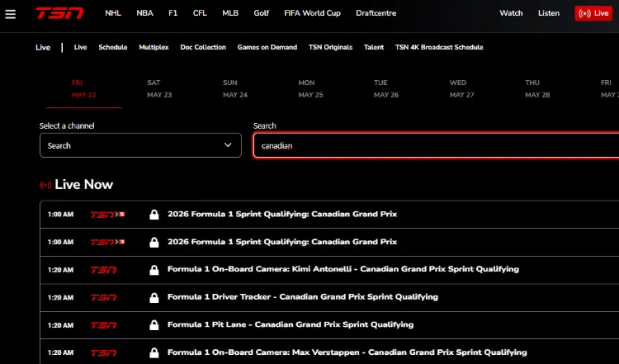Open Doc Collection sub-navigation link
The height and width of the screenshot is (364, 619).
coord(203,47)
